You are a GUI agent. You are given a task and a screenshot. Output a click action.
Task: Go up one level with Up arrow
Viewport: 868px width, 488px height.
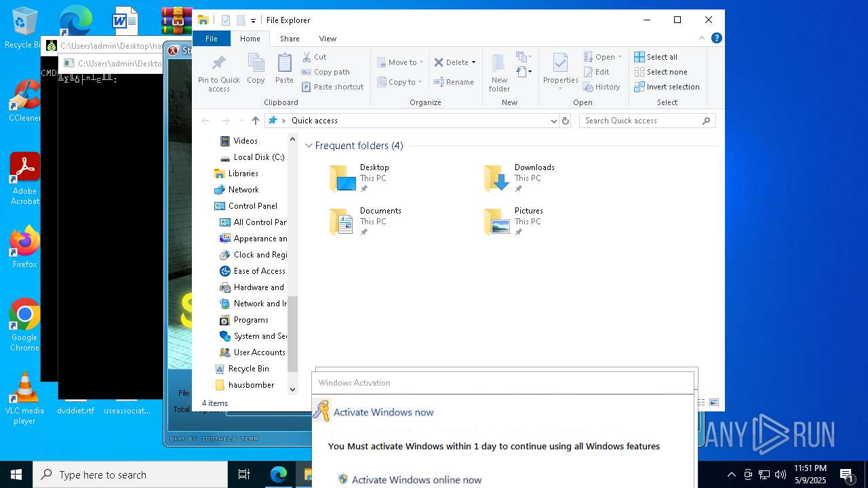click(255, 121)
